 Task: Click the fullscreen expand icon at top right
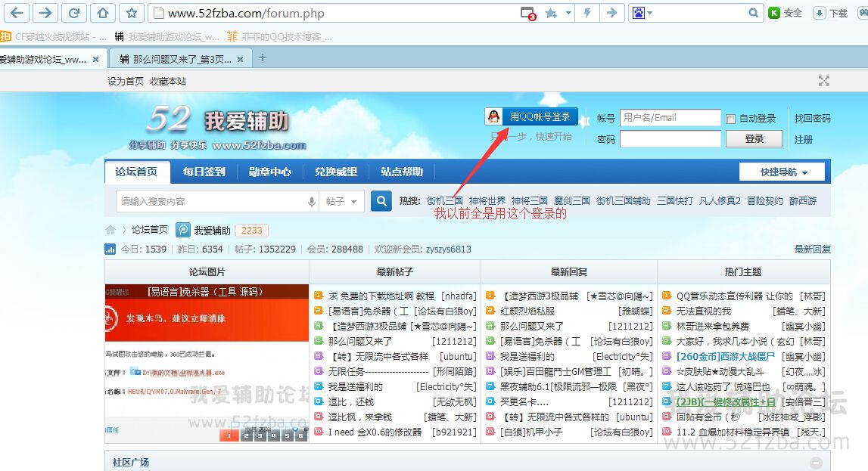824,81
